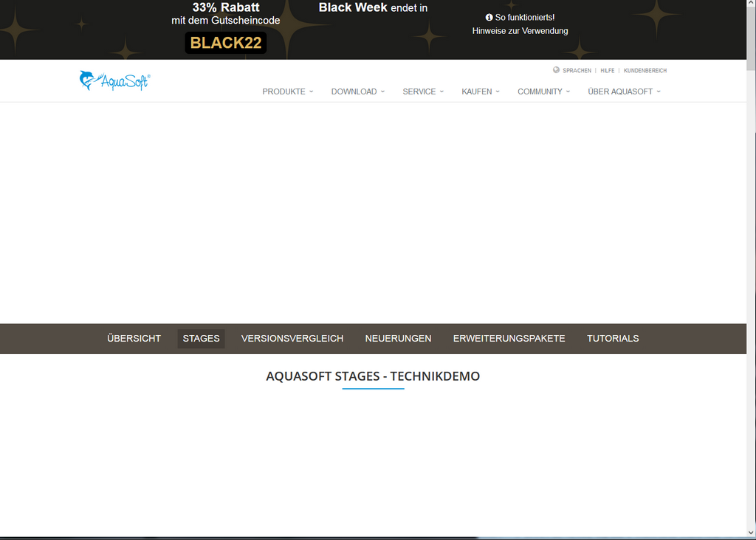Expand the Über AquaSoft dropdown menu
756x540 pixels.
pos(624,91)
